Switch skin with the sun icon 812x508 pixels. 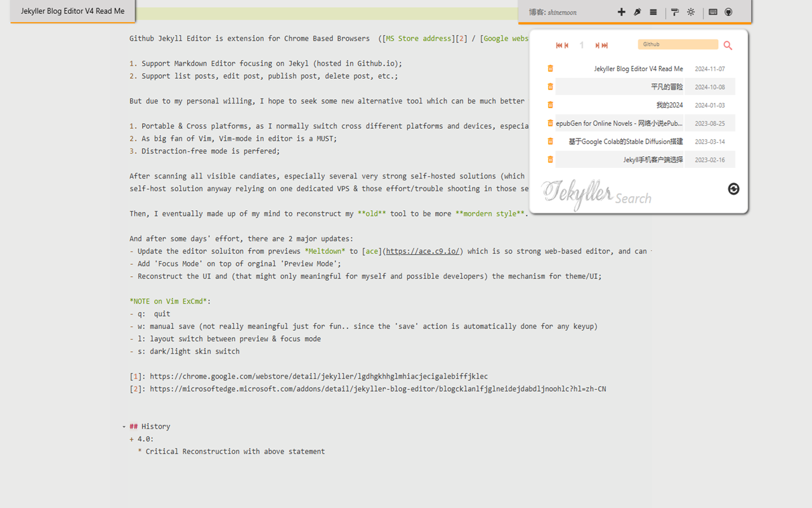pos(691,11)
